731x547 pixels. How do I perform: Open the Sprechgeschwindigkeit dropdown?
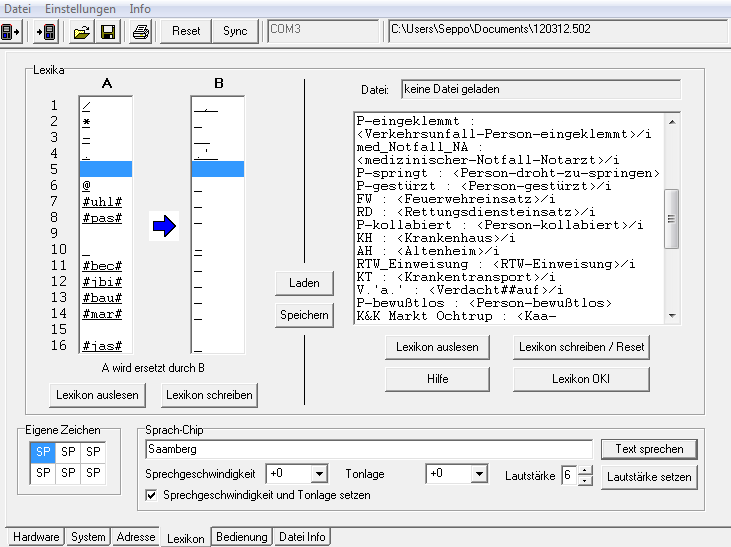click(x=319, y=474)
